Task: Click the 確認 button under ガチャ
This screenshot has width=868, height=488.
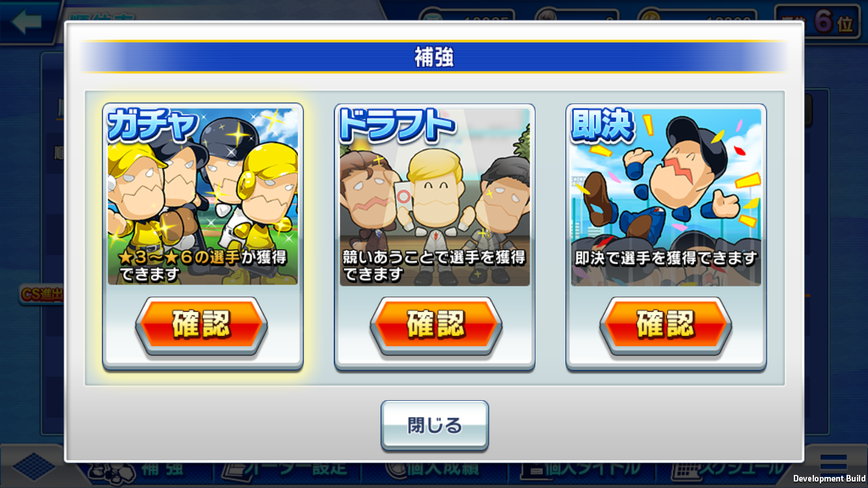Action: tap(201, 325)
